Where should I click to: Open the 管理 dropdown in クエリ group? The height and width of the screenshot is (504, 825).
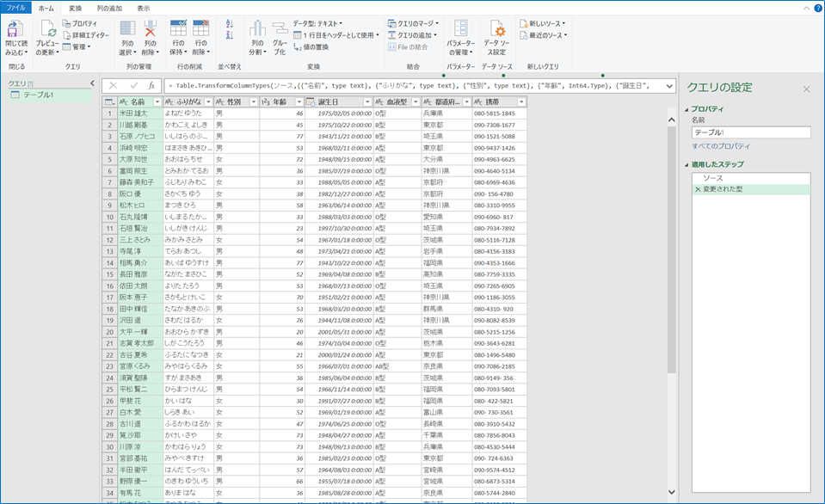coord(77,46)
